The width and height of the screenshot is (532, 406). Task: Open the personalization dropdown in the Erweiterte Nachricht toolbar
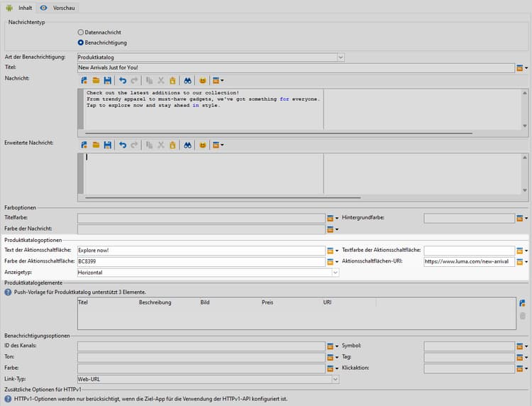[x=218, y=145]
